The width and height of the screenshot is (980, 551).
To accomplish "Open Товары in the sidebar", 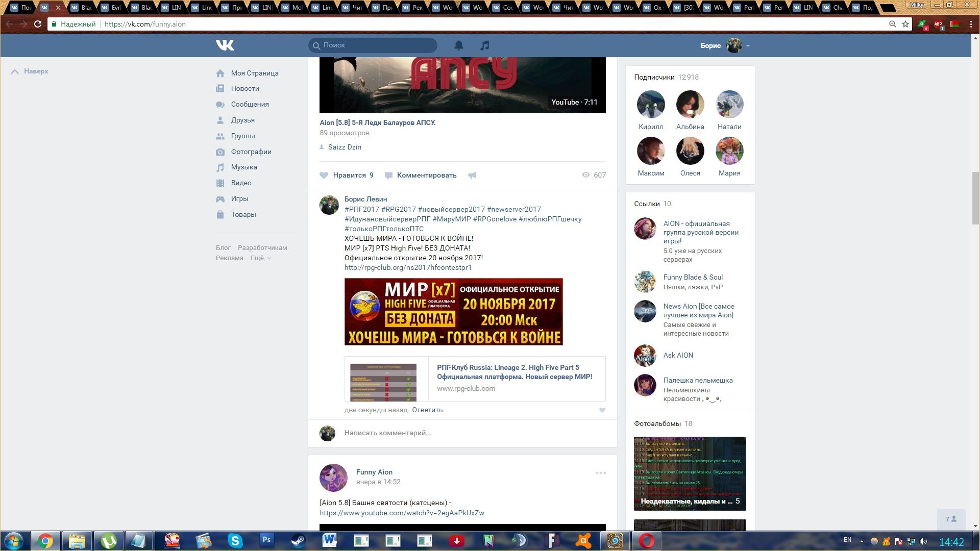I will (243, 215).
